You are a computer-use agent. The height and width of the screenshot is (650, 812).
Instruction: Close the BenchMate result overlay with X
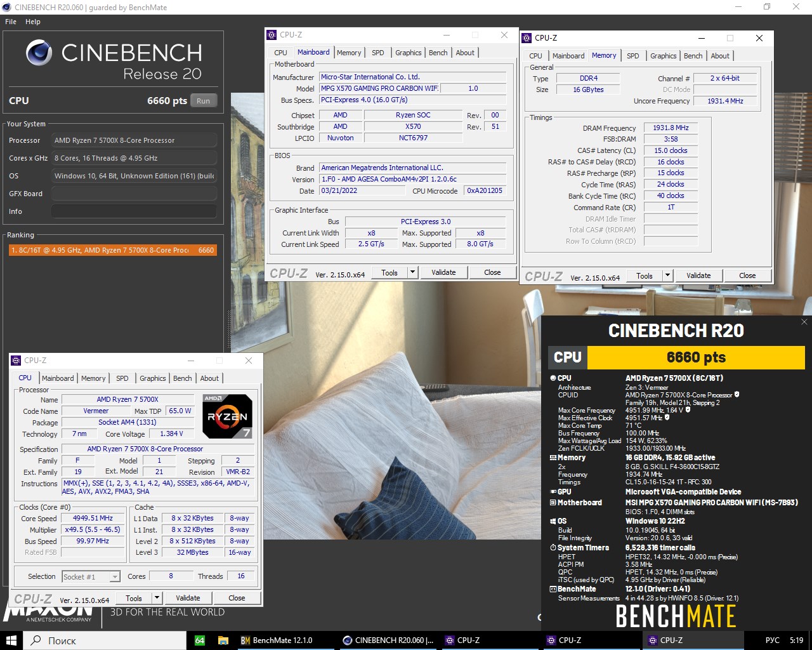pos(804,322)
